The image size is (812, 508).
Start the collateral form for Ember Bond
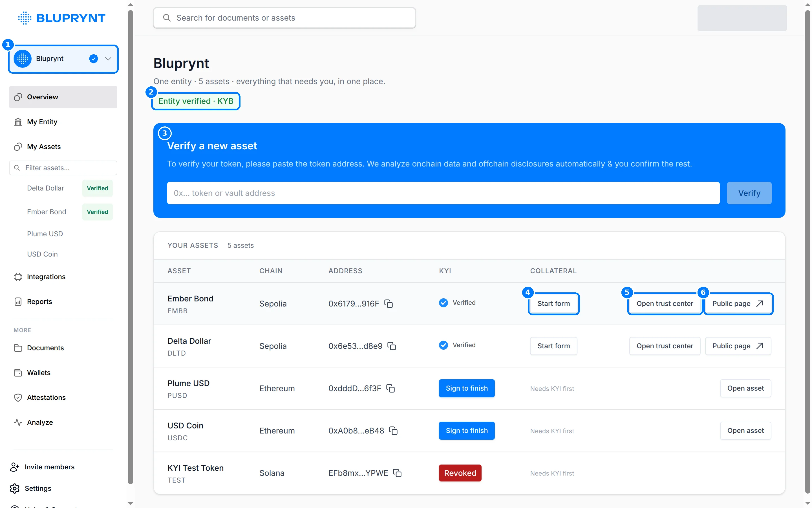(554, 303)
